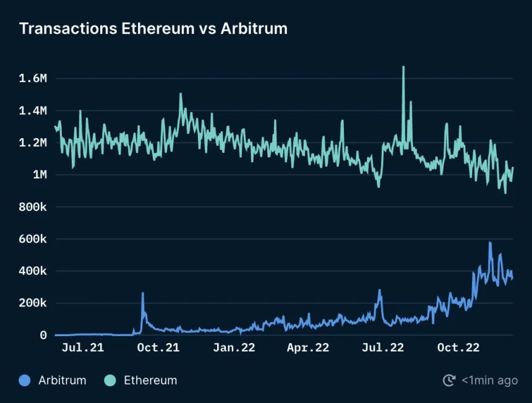The height and width of the screenshot is (403, 532).
Task: Click the Oct.22 x-axis label
Action: click(458, 348)
